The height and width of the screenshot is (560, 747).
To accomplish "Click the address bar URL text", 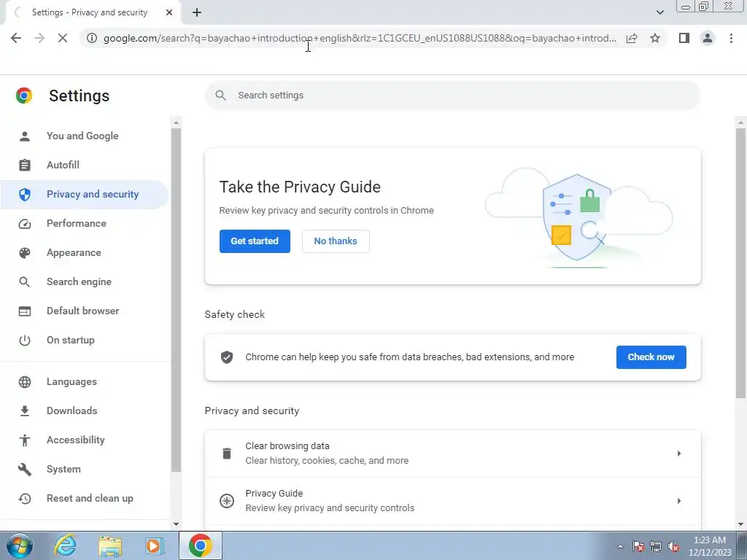I will (x=360, y=38).
